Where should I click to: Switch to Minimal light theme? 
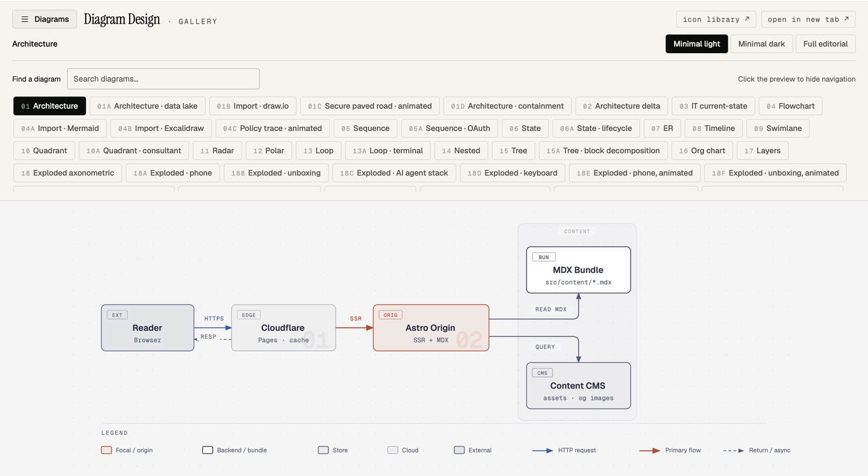tap(697, 44)
